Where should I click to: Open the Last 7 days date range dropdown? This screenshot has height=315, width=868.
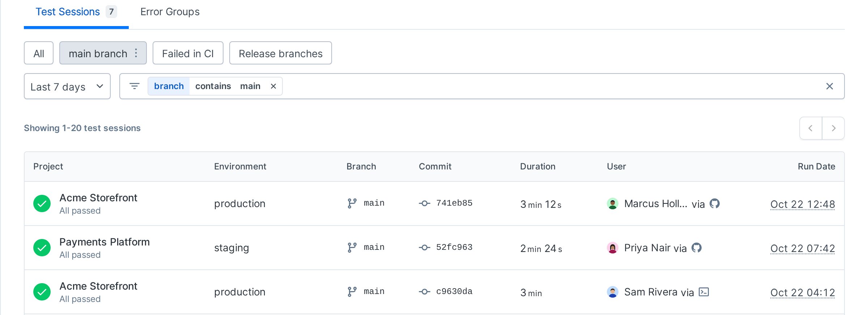[x=67, y=86]
